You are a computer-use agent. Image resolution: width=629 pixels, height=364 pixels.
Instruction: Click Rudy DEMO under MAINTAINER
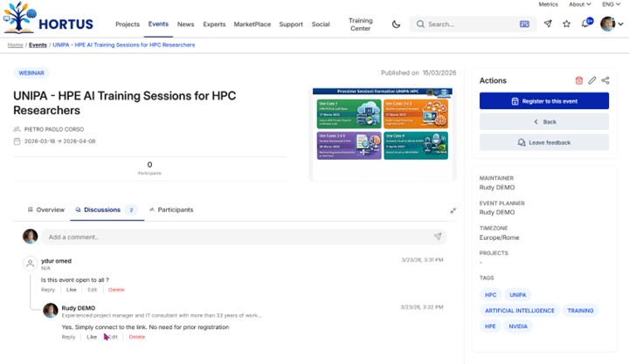coord(497,187)
